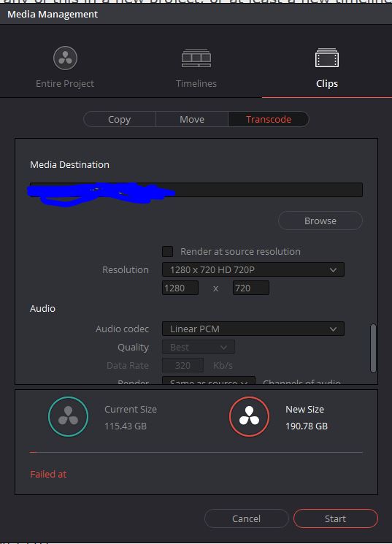Select the Move mode option
The image size is (392, 544).
coord(192,119)
